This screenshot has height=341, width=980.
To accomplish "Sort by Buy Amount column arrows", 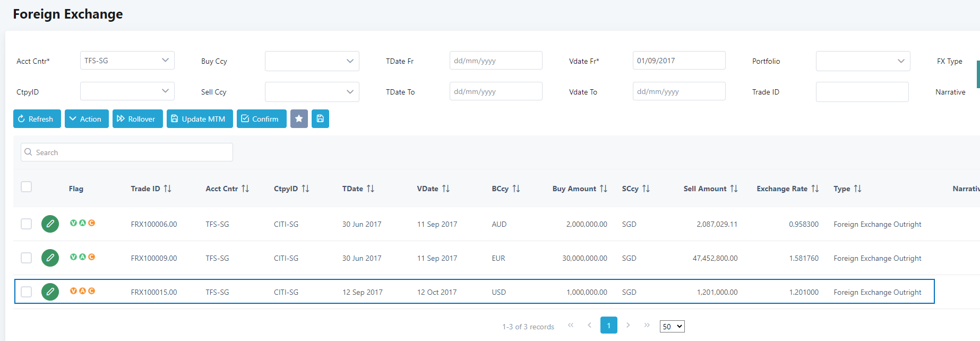I will tap(603, 189).
